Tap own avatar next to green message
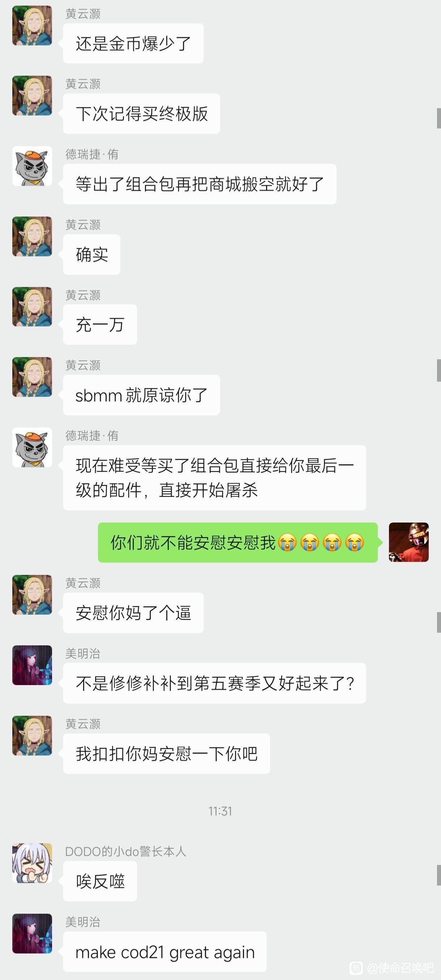 tap(409, 542)
